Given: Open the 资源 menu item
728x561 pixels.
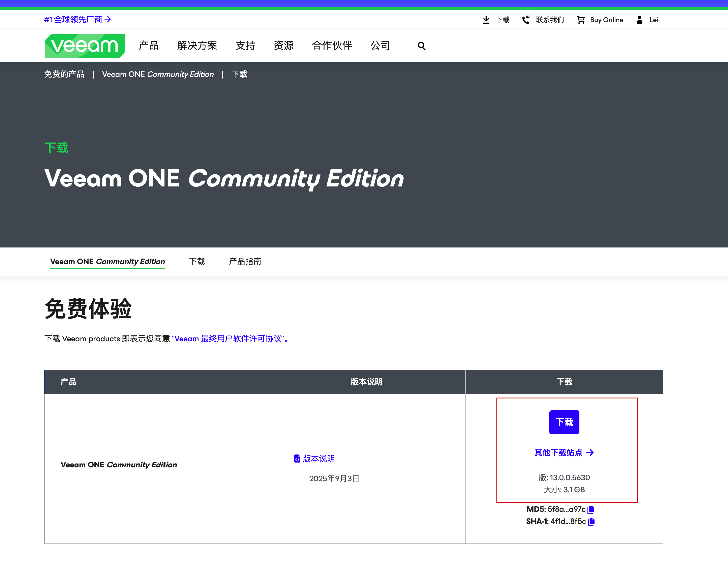Looking at the screenshot, I should pos(284,46).
